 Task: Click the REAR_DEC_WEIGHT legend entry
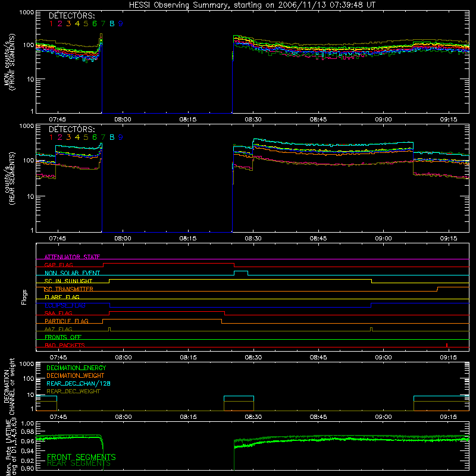coord(73,392)
